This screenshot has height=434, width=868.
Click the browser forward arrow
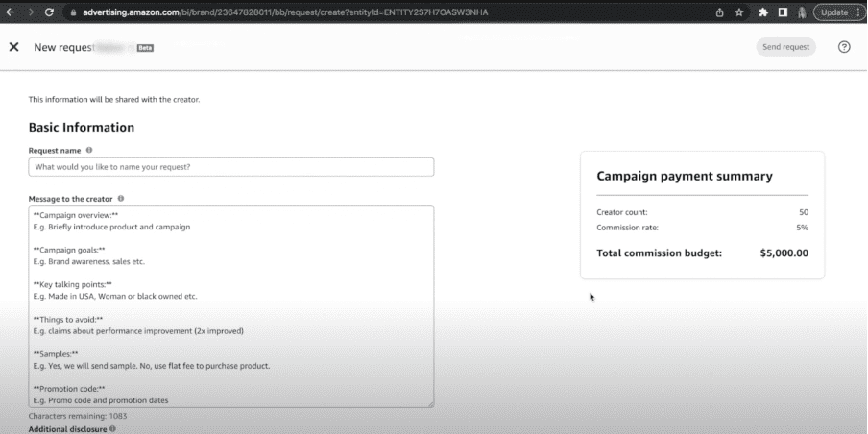pyautogui.click(x=30, y=12)
